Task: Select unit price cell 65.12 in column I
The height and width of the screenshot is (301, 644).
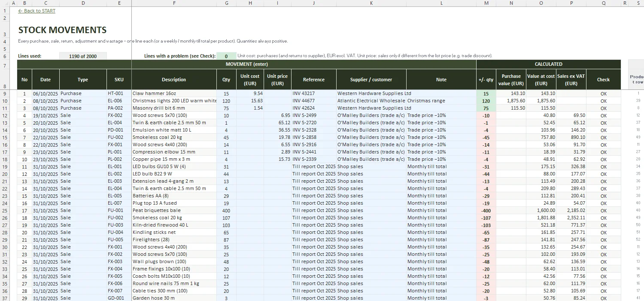Action: (278, 123)
